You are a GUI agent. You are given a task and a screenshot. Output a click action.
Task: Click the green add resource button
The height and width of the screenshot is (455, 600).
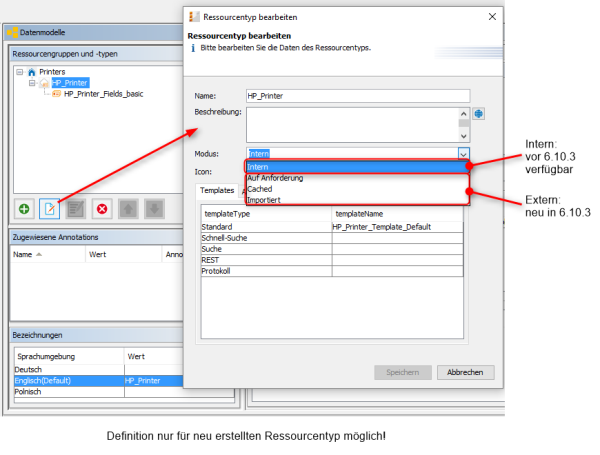coord(23,208)
